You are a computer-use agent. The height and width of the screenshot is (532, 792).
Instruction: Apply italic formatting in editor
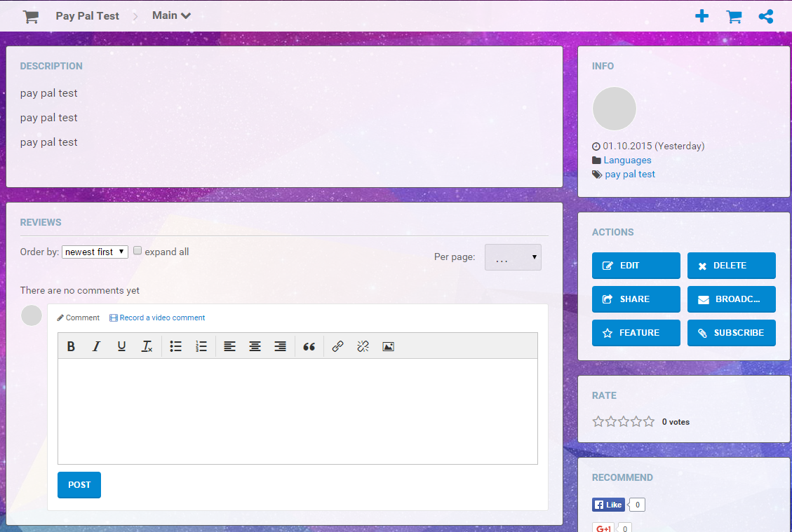click(96, 346)
